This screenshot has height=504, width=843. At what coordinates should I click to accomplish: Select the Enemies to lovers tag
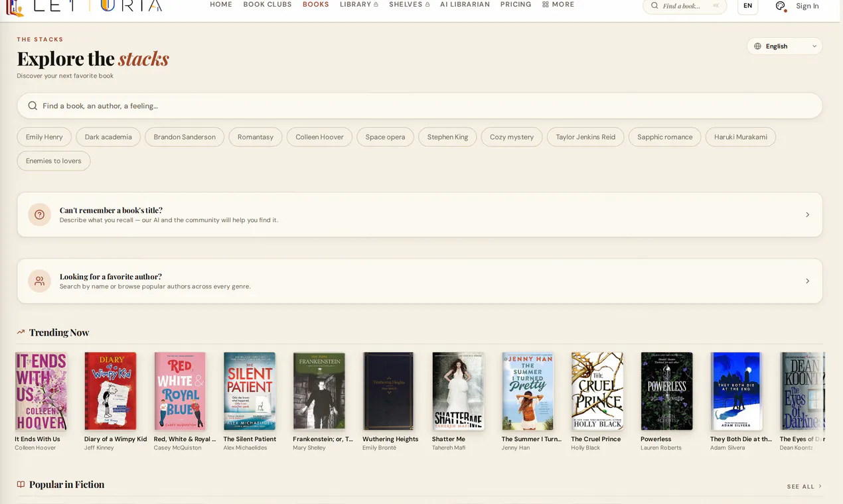tap(54, 161)
